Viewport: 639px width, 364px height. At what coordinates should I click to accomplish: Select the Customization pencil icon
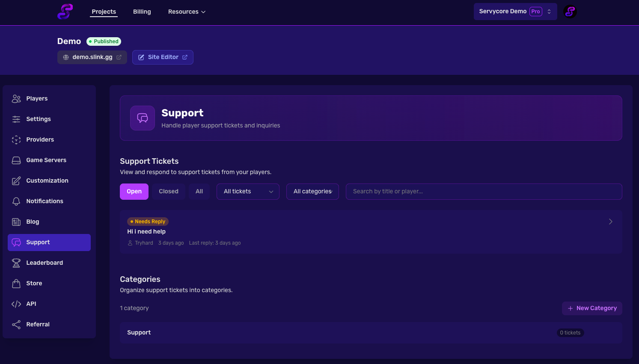click(16, 181)
